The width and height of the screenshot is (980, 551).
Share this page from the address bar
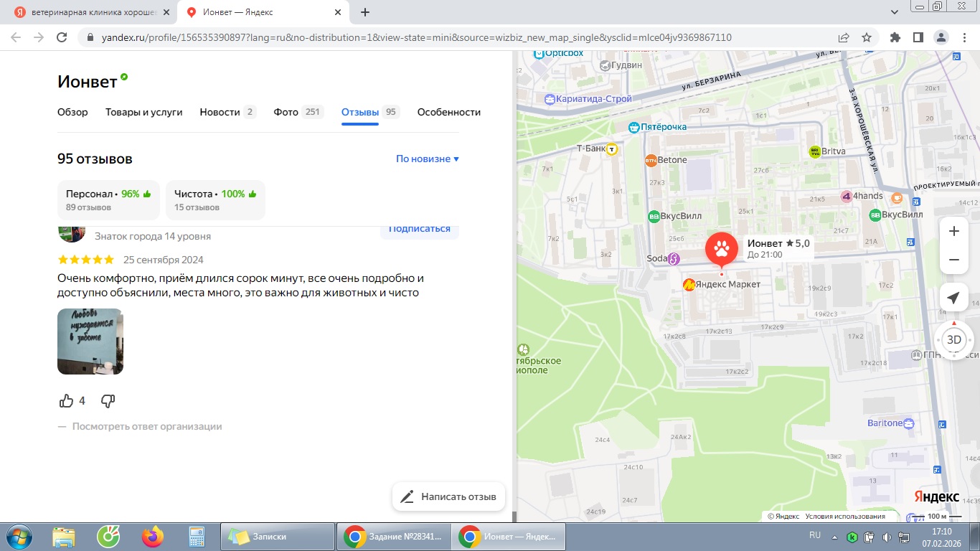pyautogui.click(x=844, y=37)
